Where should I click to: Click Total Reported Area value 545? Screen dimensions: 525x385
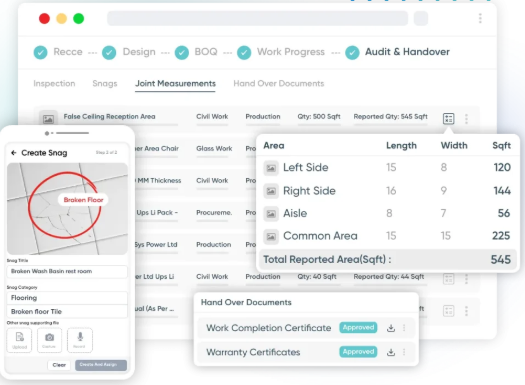501,259
